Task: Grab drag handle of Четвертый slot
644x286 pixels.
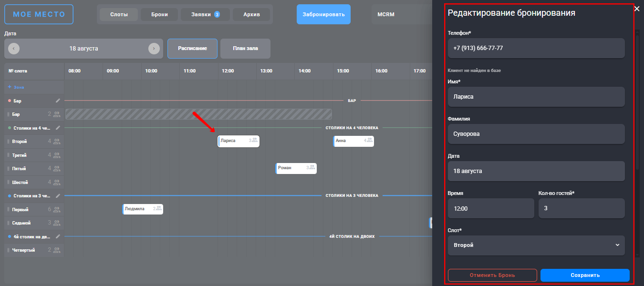Action: pyautogui.click(x=8, y=250)
